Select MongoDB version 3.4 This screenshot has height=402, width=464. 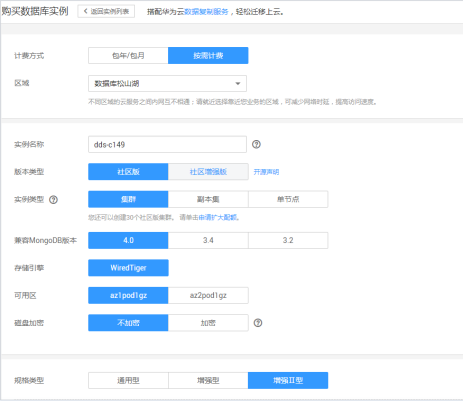[x=208, y=240]
